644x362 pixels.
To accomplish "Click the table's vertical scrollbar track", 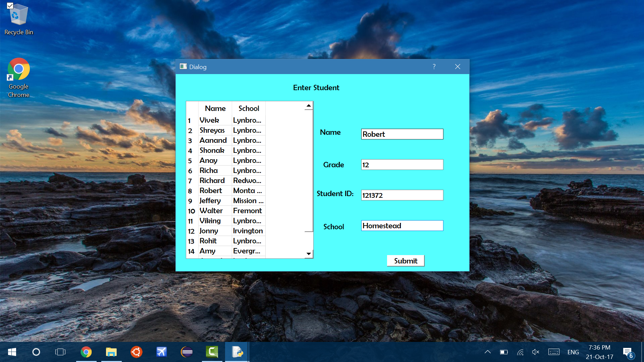I will click(x=309, y=241).
